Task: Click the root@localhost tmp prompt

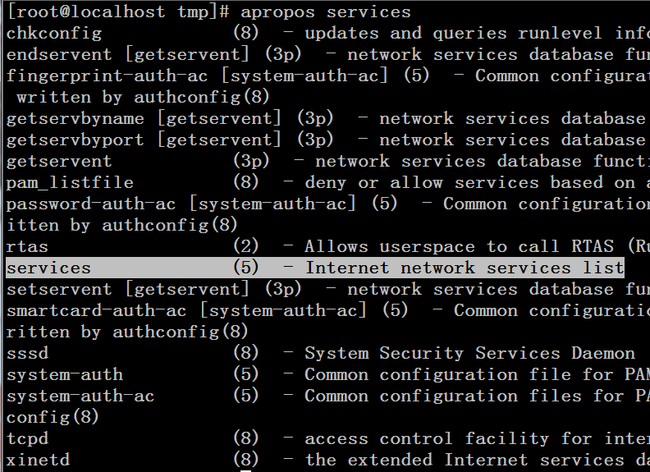Action: 118,12
